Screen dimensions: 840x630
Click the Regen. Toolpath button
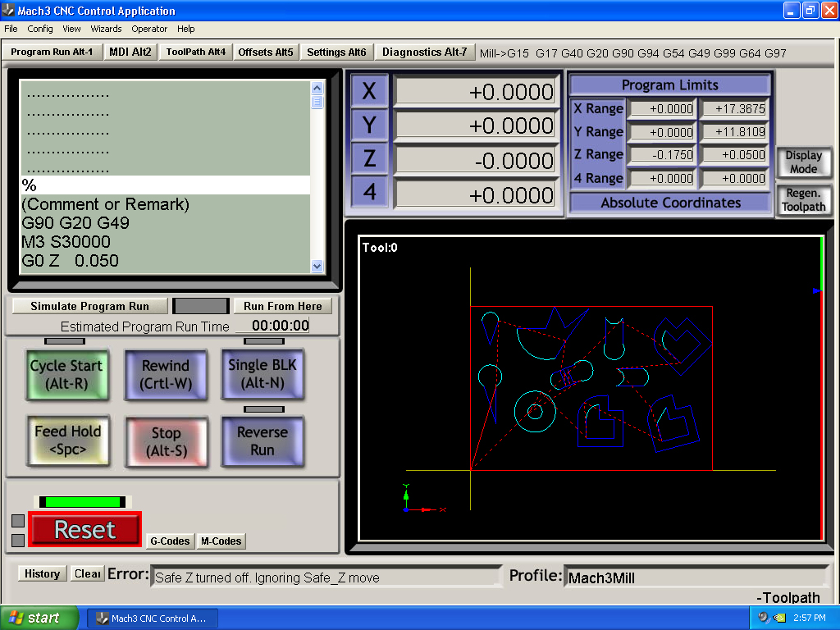(803, 201)
